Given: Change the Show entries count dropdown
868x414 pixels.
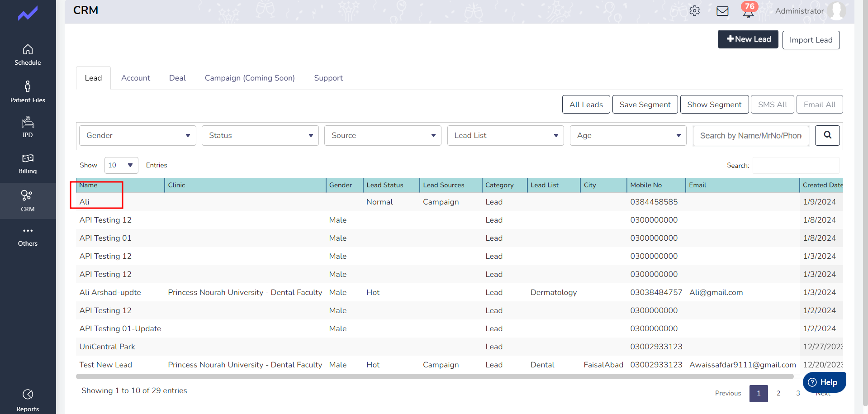Looking at the screenshot, I should (121, 165).
